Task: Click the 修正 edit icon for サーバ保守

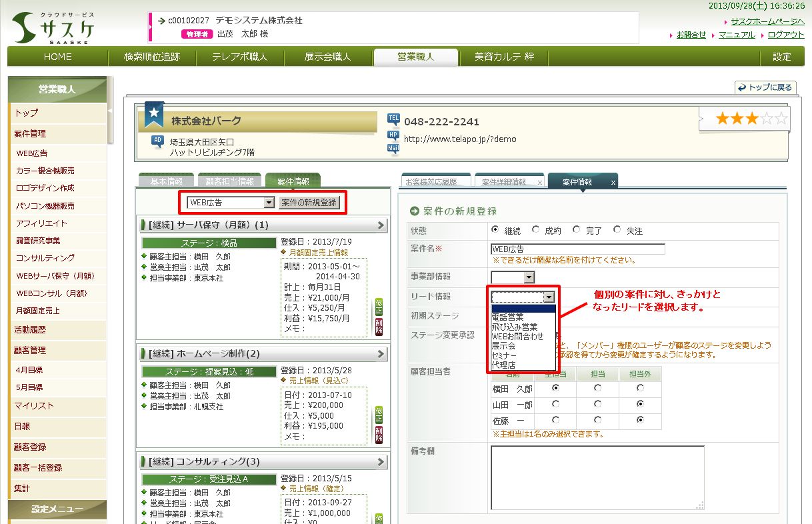Action: point(379,306)
